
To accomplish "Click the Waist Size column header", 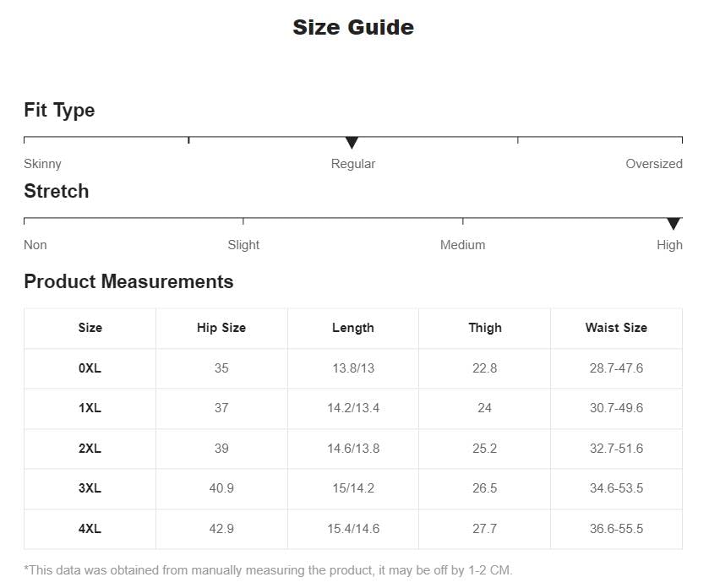I will (616, 328).
